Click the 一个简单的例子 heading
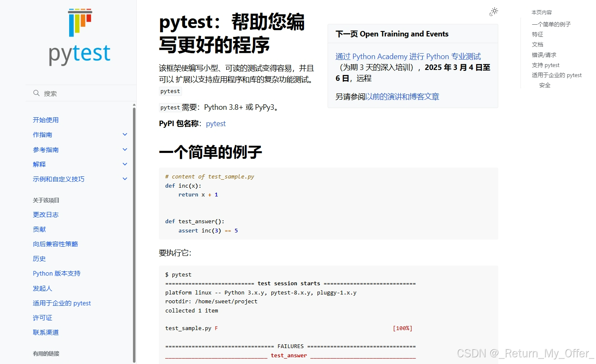This screenshot has height=364, width=596. coord(211,152)
